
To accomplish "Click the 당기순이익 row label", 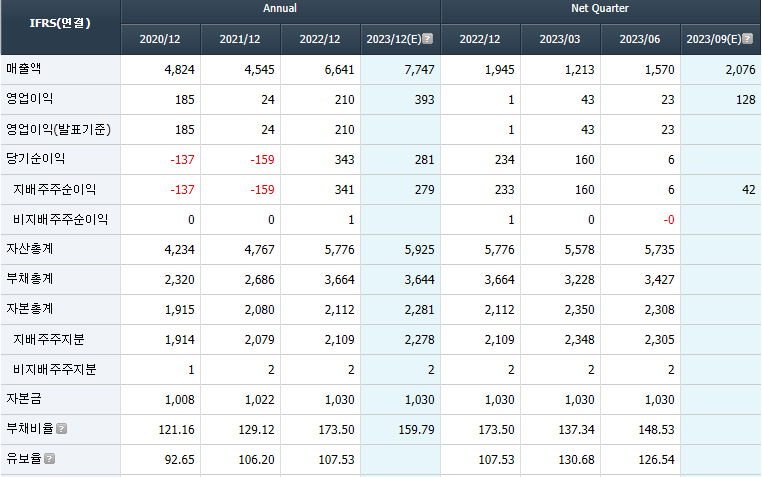I will [35, 158].
